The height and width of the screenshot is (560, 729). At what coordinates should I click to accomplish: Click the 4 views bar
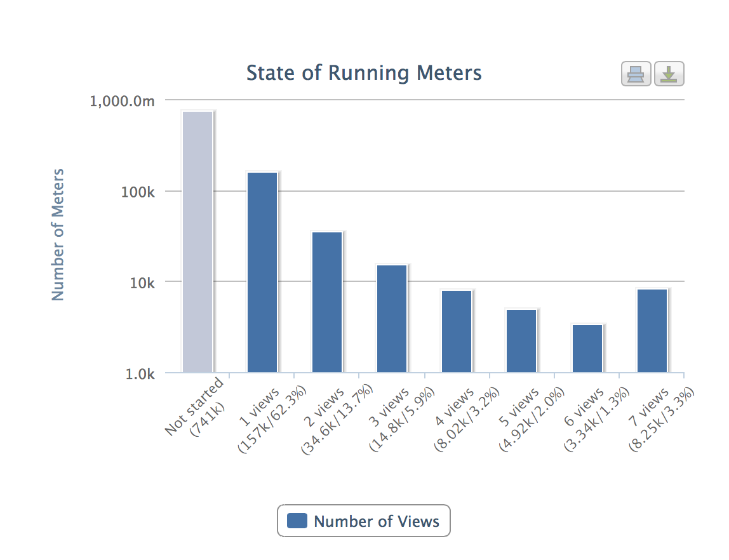pyautogui.click(x=457, y=331)
